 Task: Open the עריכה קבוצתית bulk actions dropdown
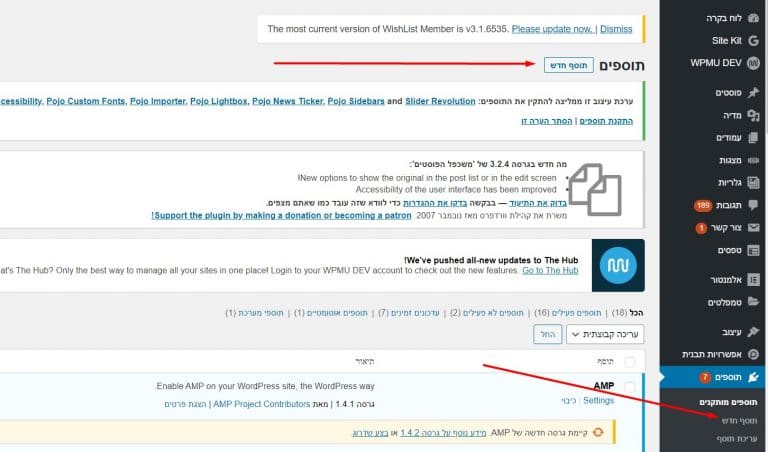[x=605, y=334]
